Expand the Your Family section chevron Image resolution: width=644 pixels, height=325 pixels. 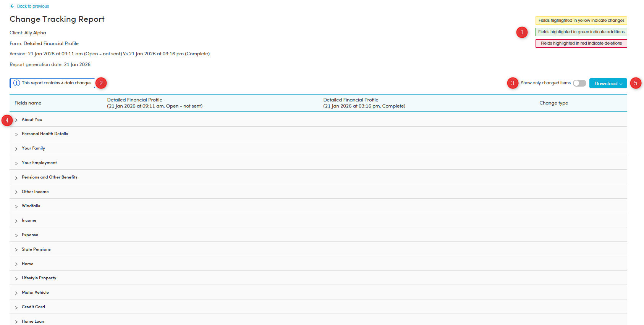pos(16,149)
